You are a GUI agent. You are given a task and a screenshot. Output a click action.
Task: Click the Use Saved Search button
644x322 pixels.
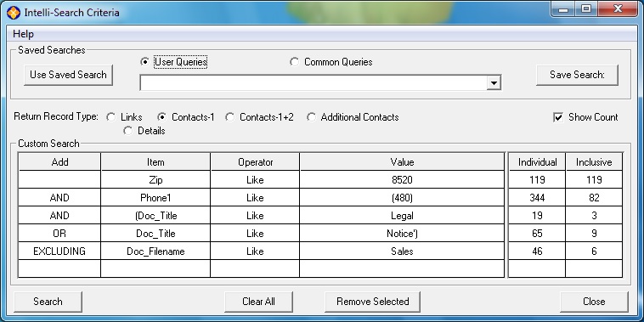(x=68, y=75)
